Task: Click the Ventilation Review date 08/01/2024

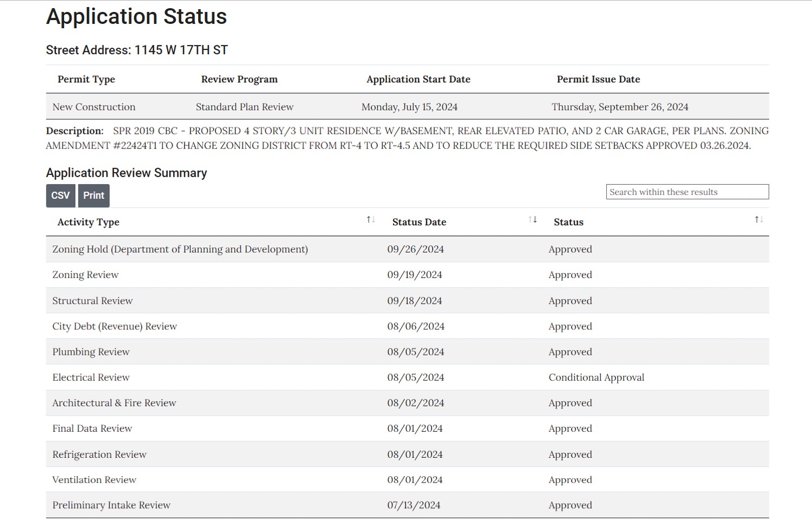Action: [415, 479]
